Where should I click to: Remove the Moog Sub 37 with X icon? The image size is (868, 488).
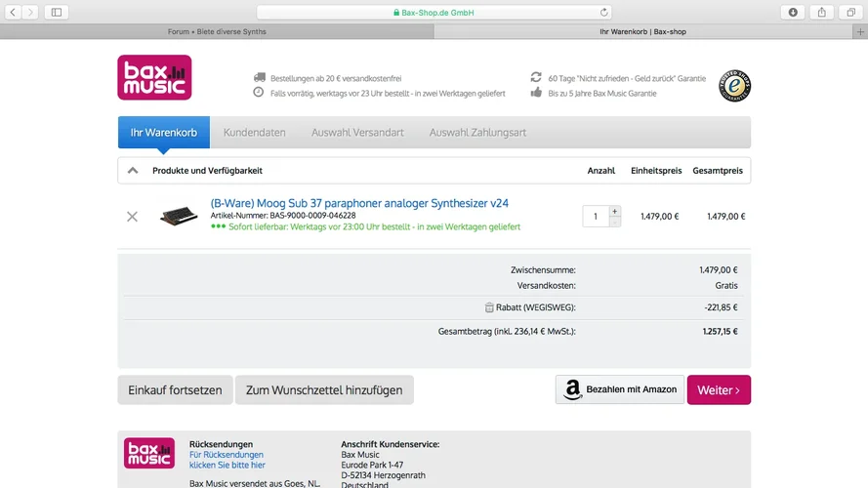(132, 217)
